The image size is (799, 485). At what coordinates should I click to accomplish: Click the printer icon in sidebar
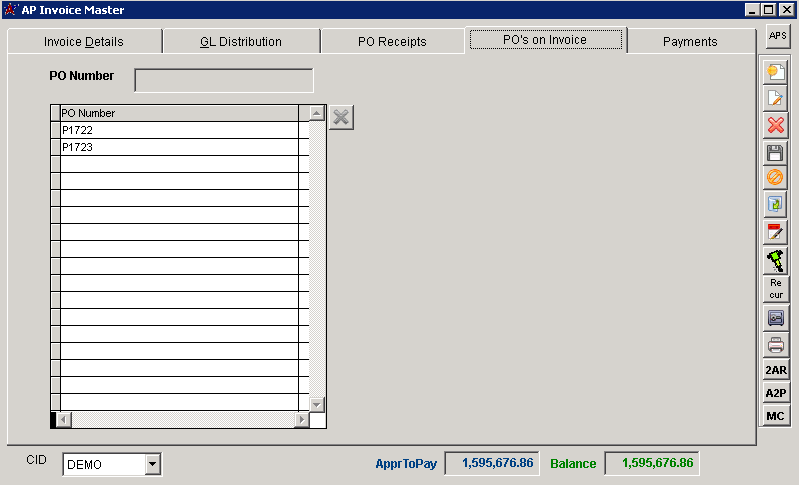[x=775, y=345]
